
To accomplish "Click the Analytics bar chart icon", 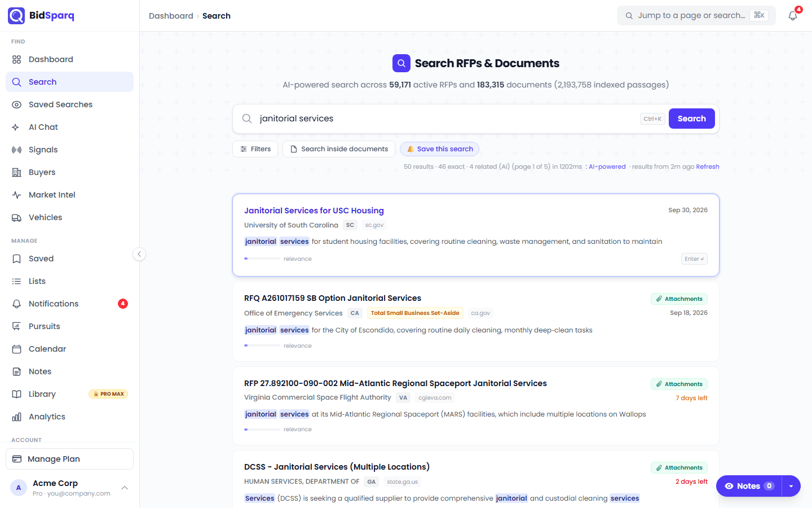I will (x=16, y=417).
